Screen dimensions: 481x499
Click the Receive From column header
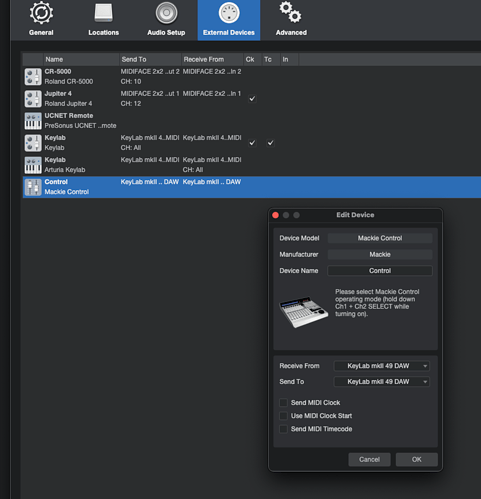212,59
